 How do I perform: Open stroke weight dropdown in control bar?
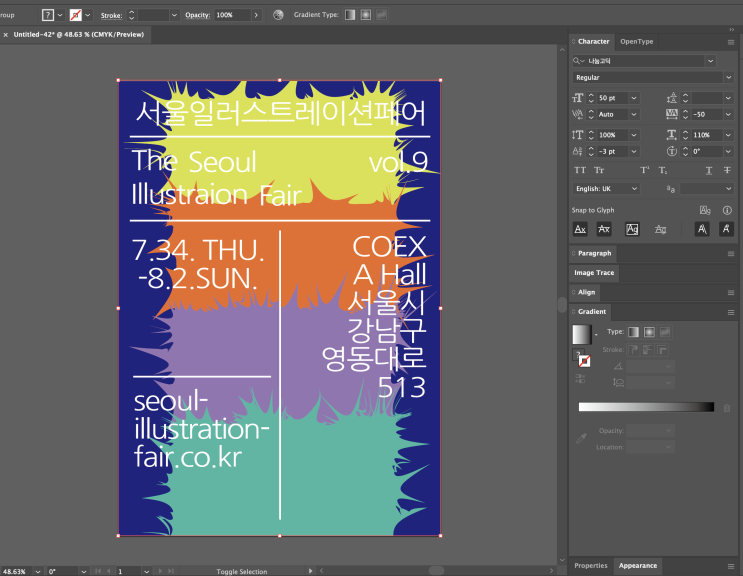pyautogui.click(x=174, y=15)
